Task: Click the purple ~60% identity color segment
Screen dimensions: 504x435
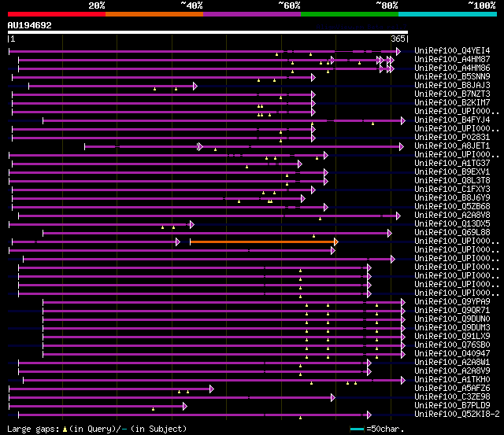Action: [252, 14]
